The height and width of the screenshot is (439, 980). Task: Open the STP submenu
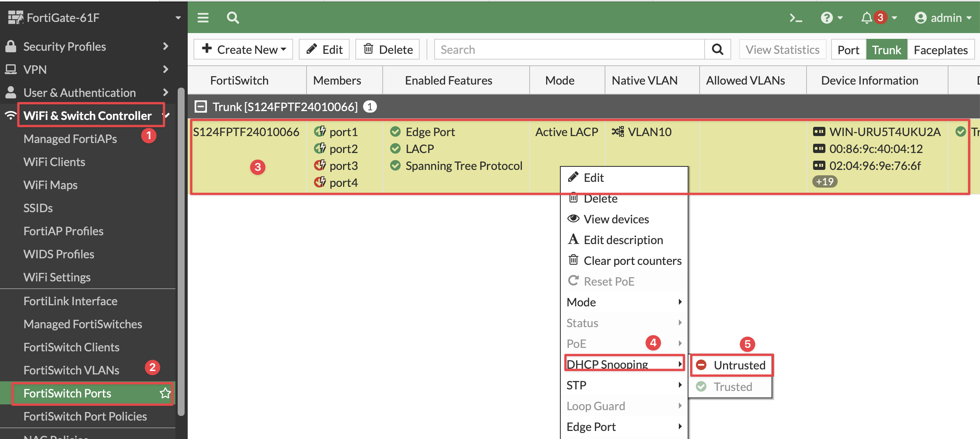[x=624, y=385]
